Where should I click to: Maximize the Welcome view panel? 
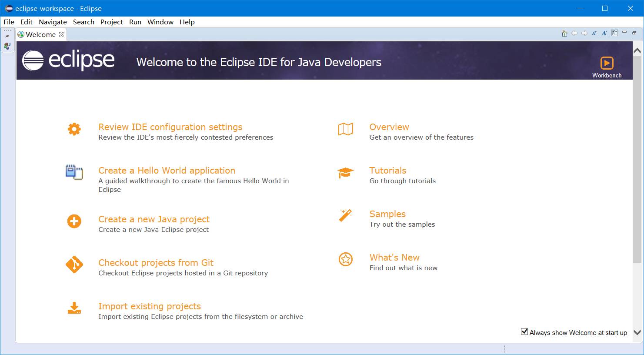pyautogui.click(x=634, y=33)
